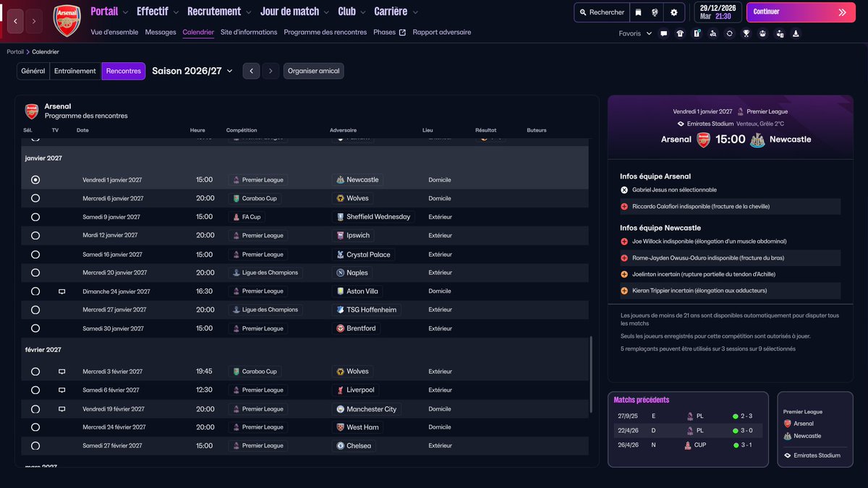
Task: Open the bookmark icon next to Rechercher
Action: [637, 12]
